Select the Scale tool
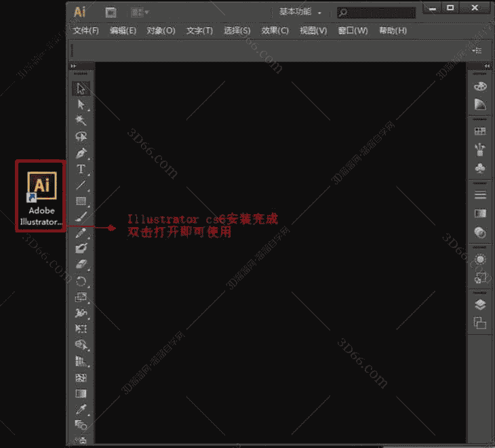Screen dimensions: 495x448 click(x=81, y=297)
